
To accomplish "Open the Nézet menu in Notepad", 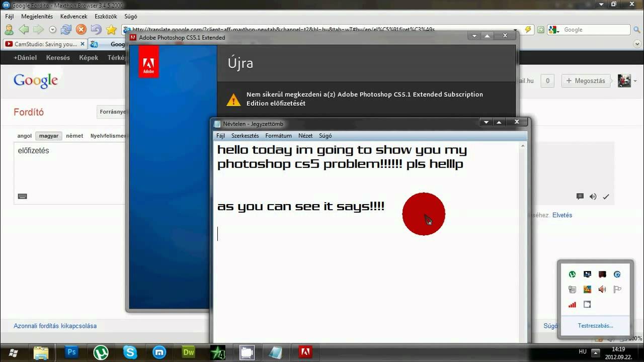I will coord(305,136).
